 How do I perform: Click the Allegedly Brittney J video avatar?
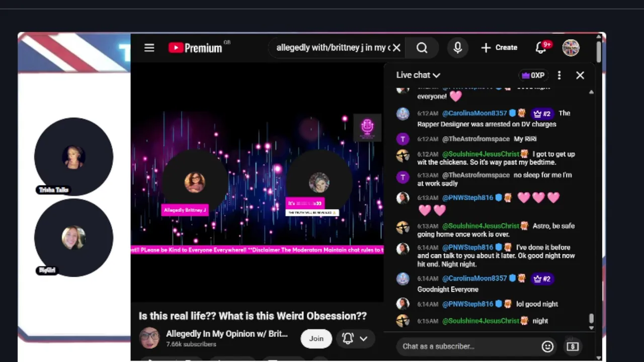tap(195, 182)
